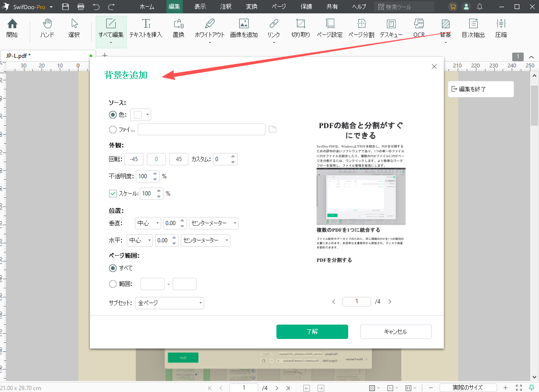Open the サブセット dropdown
539x392 pixels.
click(x=170, y=303)
